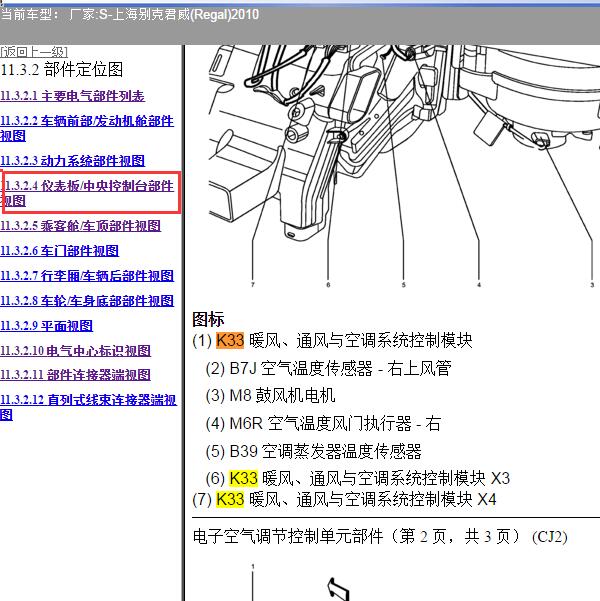Click the B39 空调蒸发器温度传感器 legend line
Viewport: 600px width, 601px height.
pyautogui.click(x=314, y=451)
